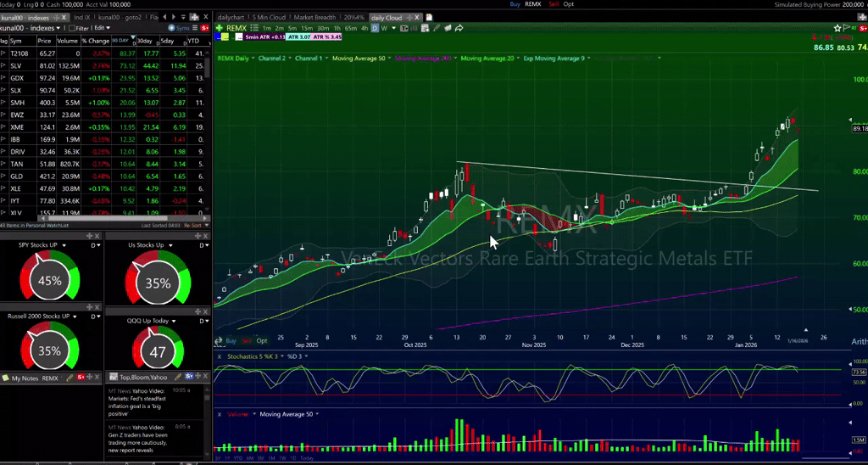The width and height of the screenshot is (868, 465).
Task: Click the new document icon after daily Cloud tab
Action: point(429,18)
